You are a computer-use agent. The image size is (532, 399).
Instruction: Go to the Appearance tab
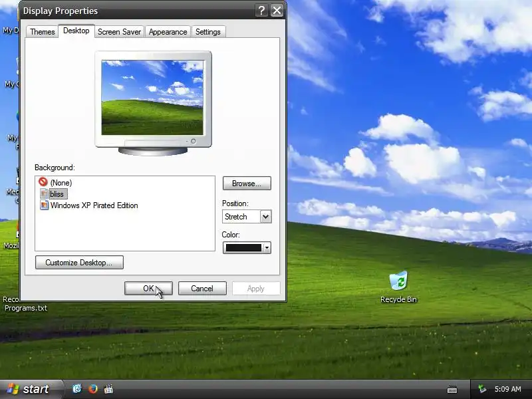point(168,32)
